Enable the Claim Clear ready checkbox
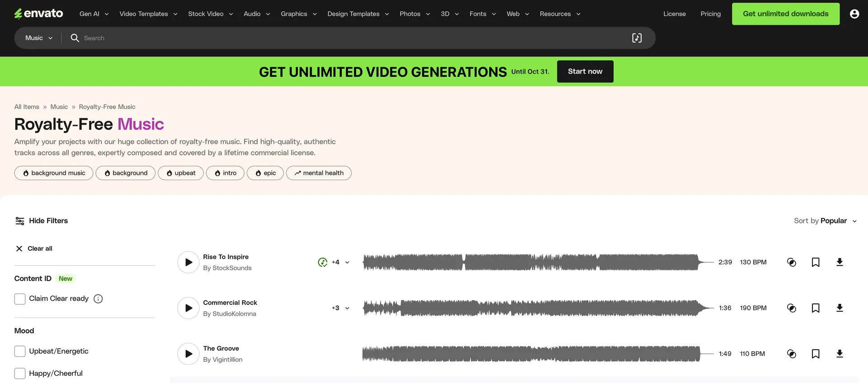 click(x=20, y=299)
